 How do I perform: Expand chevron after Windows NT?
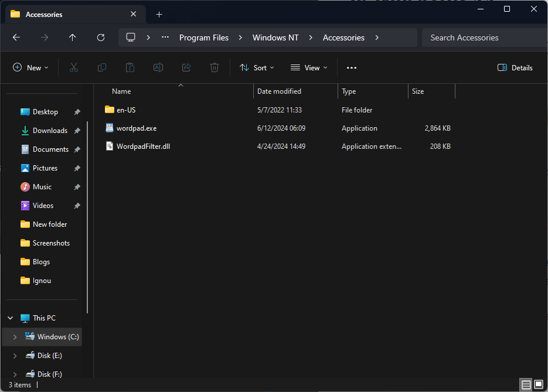tap(311, 38)
